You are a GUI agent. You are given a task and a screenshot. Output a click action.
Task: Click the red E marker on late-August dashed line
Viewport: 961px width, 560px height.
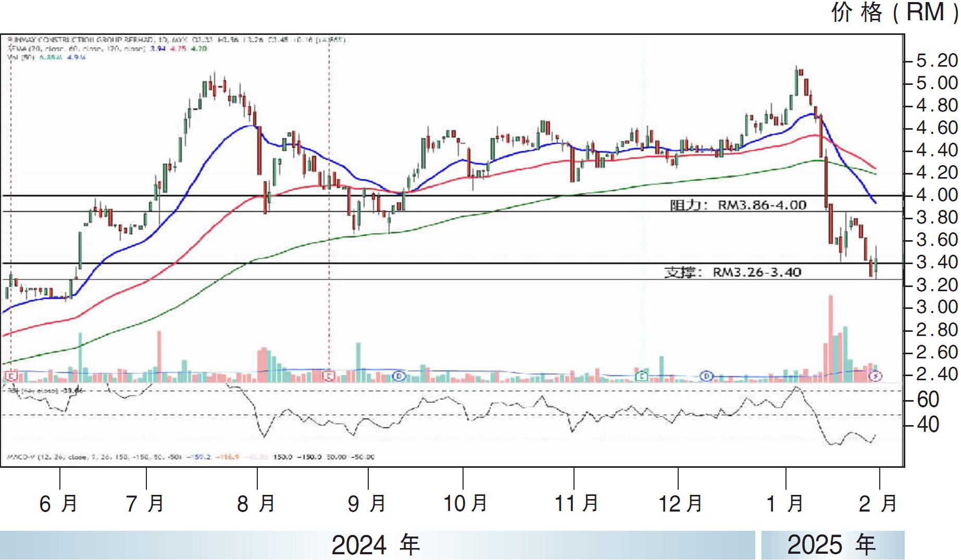click(329, 376)
